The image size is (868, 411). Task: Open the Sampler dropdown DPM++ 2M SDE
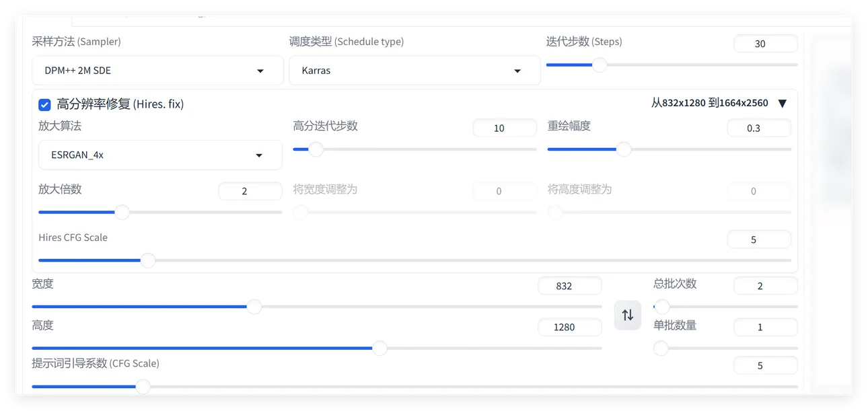point(157,71)
